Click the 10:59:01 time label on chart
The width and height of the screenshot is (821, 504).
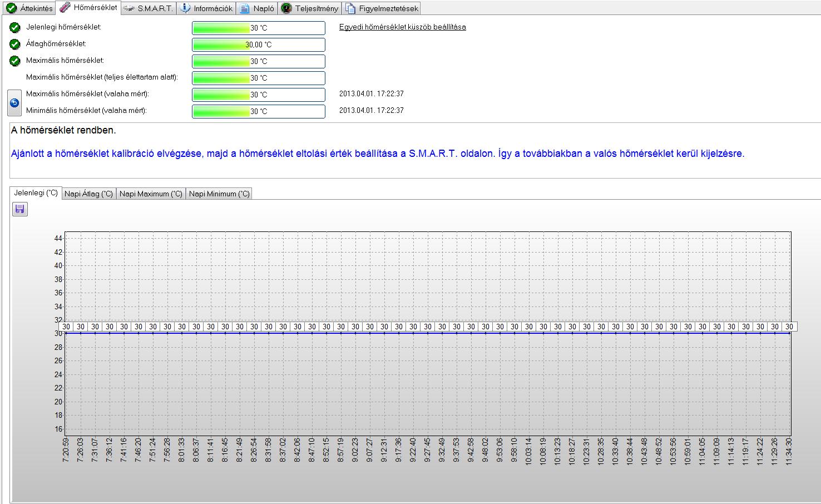(x=688, y=452)
